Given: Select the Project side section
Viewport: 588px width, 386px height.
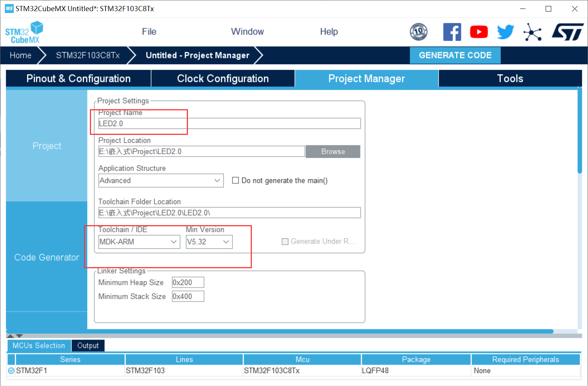Looking at the screenshot, I should click(x=47, y=146).
